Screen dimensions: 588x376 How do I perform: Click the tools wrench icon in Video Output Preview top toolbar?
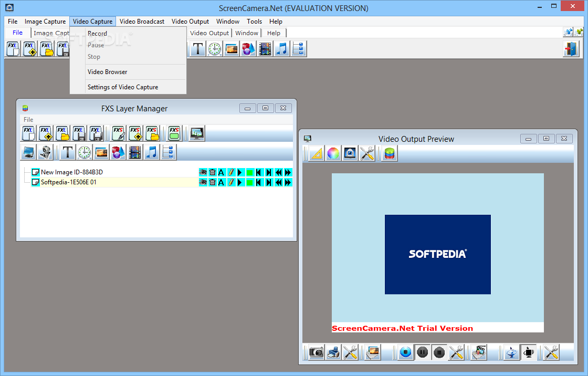pyautogui.click(x=367, y=153)
